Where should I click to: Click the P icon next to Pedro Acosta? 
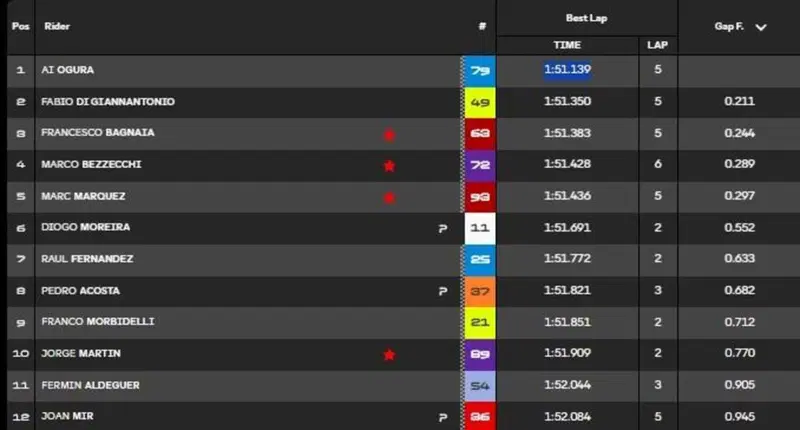click(x=443, y=291)
